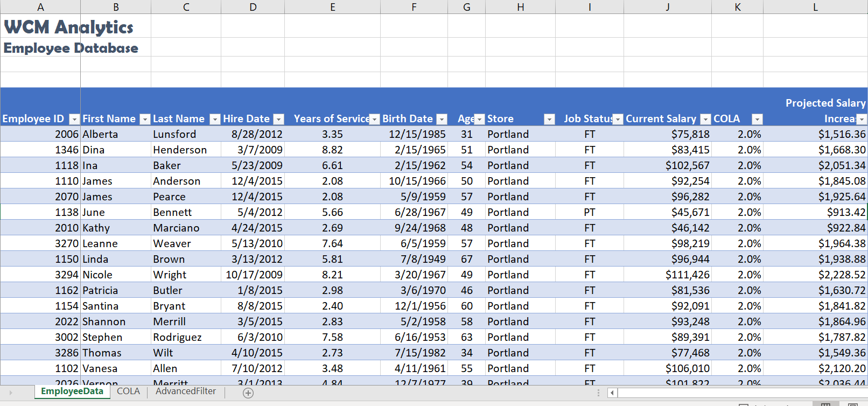Open the Job Status filter dropdown
The width and height of the screenshot is (868, 406).
(618, 120)
